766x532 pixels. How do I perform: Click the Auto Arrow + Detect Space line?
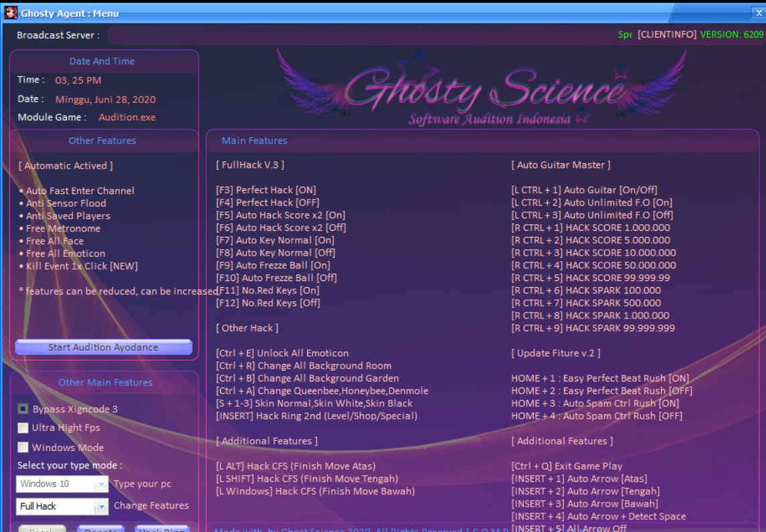coord(599,517)
